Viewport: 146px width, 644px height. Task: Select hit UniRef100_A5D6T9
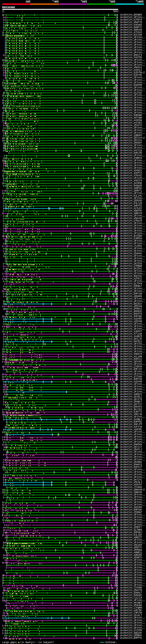click(x=131, y=354)
